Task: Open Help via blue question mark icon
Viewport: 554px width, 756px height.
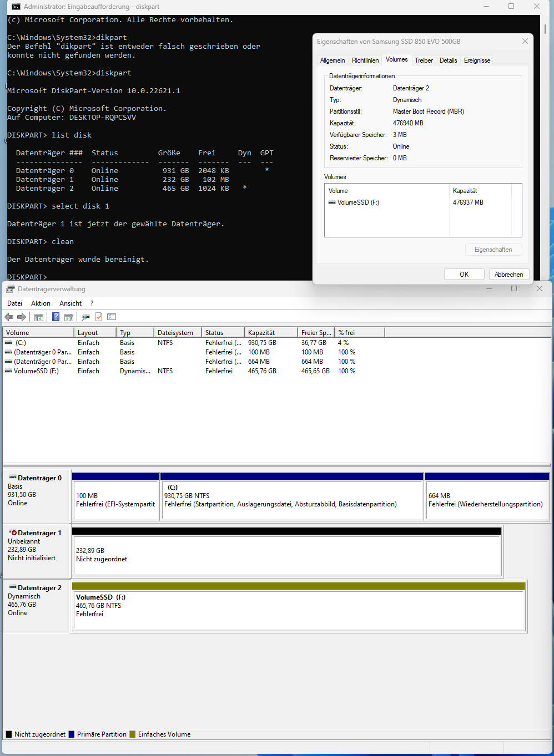Action: click(56, 317)
